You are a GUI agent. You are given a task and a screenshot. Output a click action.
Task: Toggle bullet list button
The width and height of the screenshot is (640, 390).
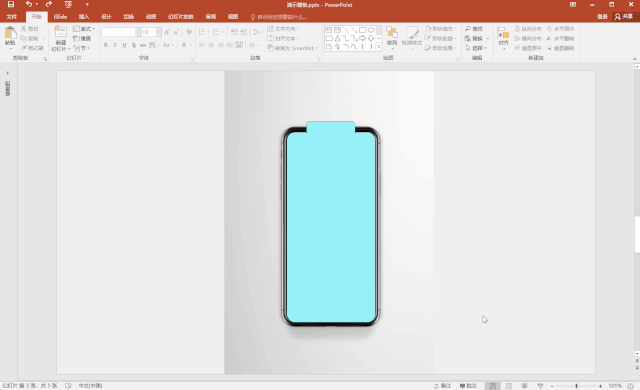[202, 32]
